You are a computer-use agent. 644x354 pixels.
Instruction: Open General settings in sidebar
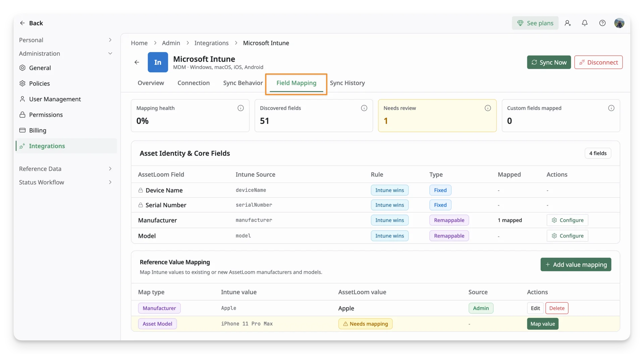[x=66, y=68]
